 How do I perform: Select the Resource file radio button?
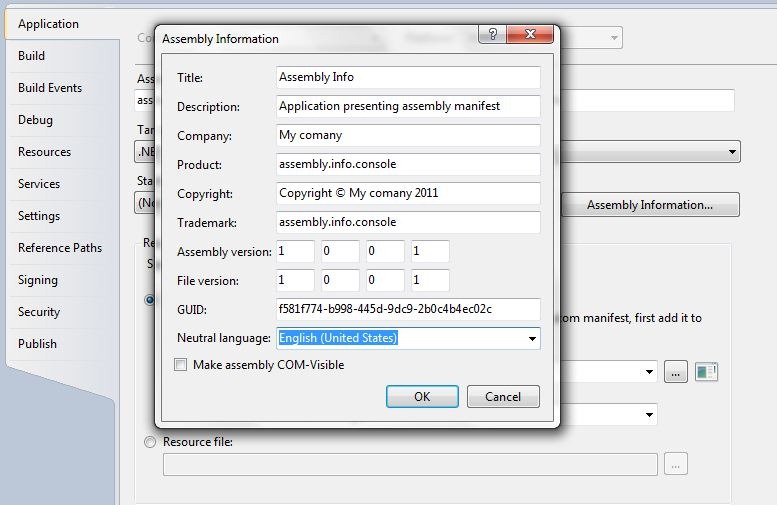(151, 442)
